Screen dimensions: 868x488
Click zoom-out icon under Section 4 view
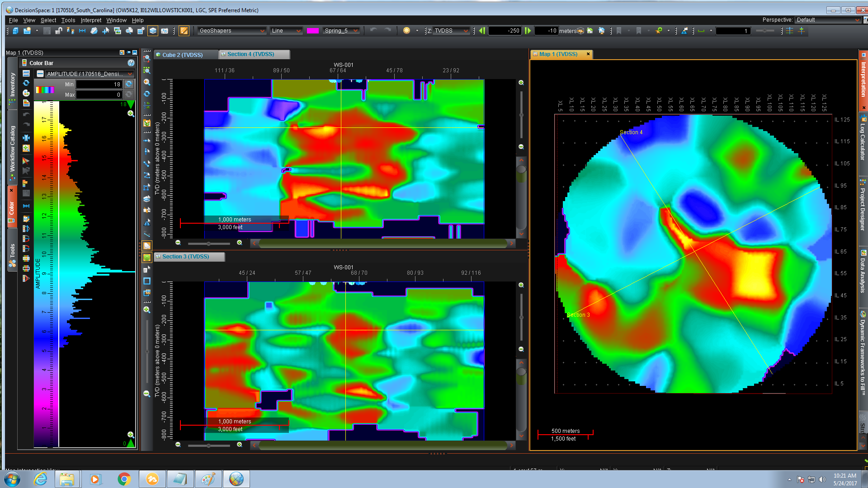pyautogui.click(x=178, y=243)
